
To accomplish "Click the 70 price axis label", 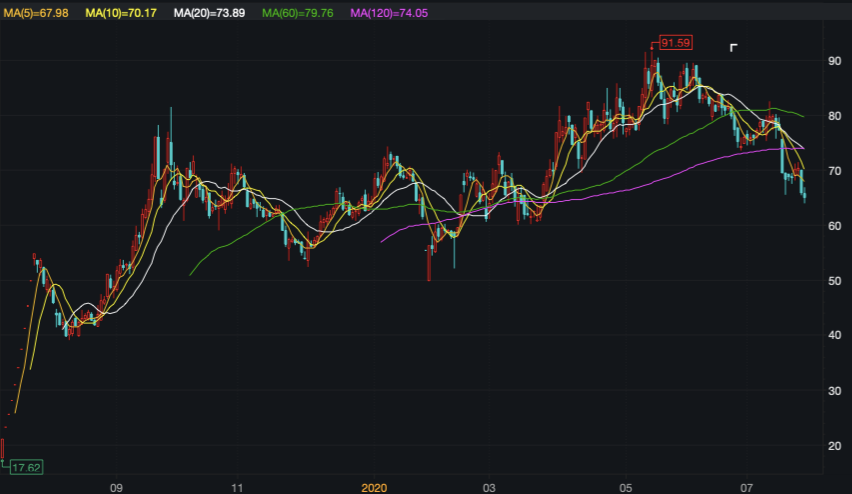I will (x=835, y=171).
